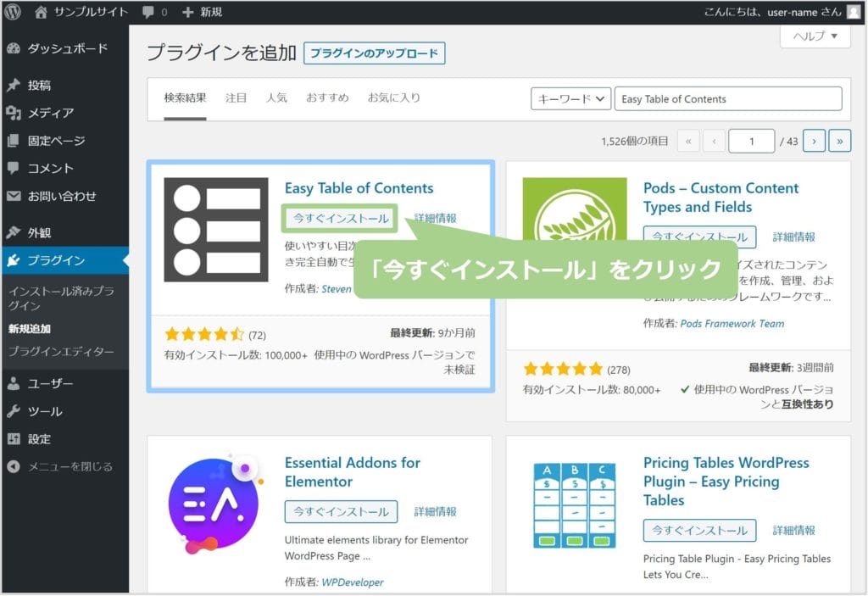Click the home icon beside サンプルサイト
868x596 pixels.
click(x=41, y=12)
